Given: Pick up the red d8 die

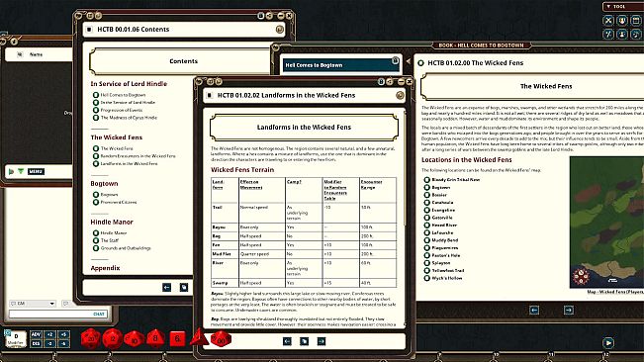Looking at the screenshot, I should pos(155,339).
